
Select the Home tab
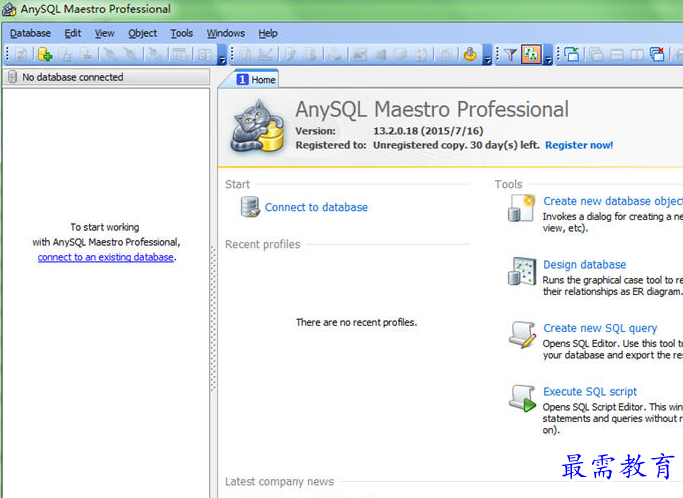[x=256, y=79]
